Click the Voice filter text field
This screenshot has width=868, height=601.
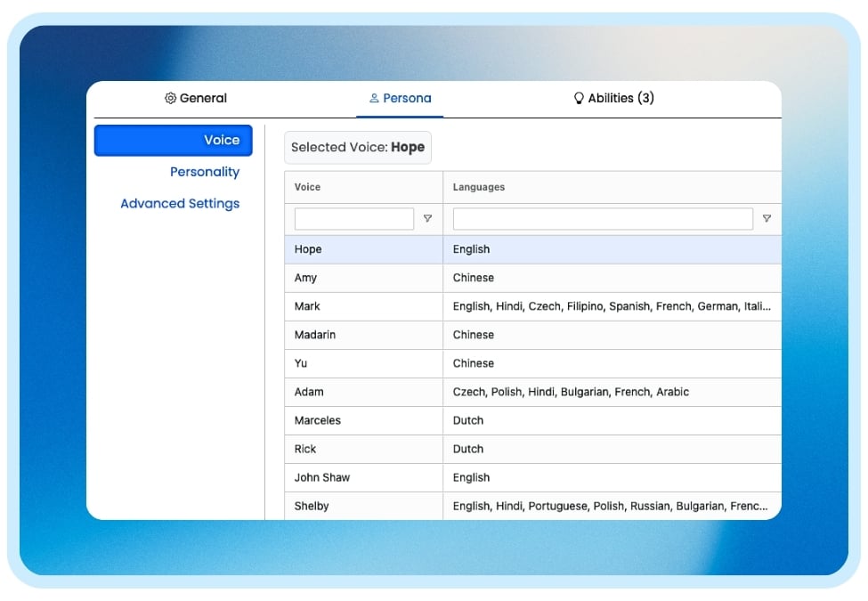click(x=354, y=219)
